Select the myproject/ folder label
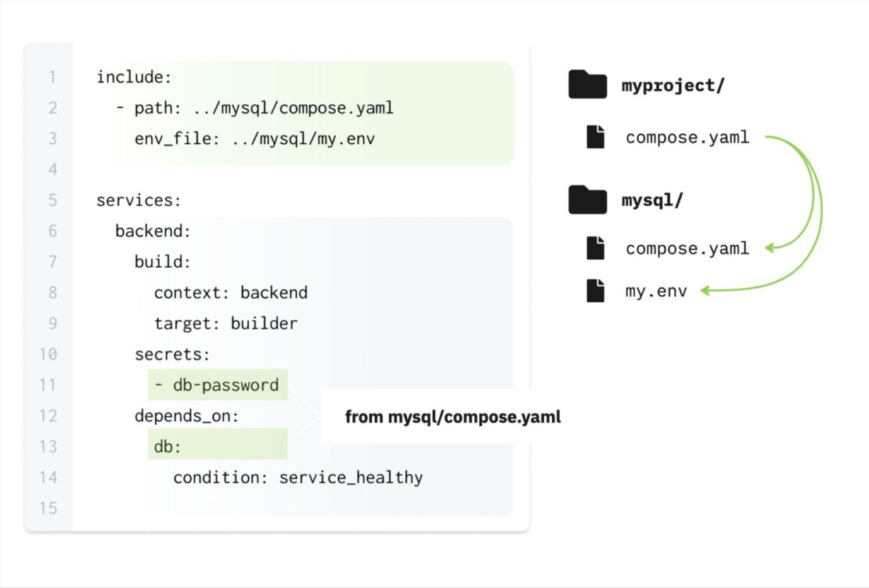 point(672,85)
